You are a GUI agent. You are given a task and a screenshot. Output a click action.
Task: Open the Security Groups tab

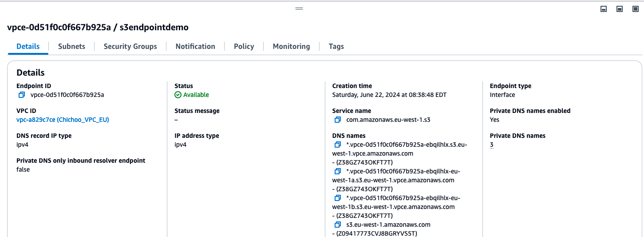point(130,46)
